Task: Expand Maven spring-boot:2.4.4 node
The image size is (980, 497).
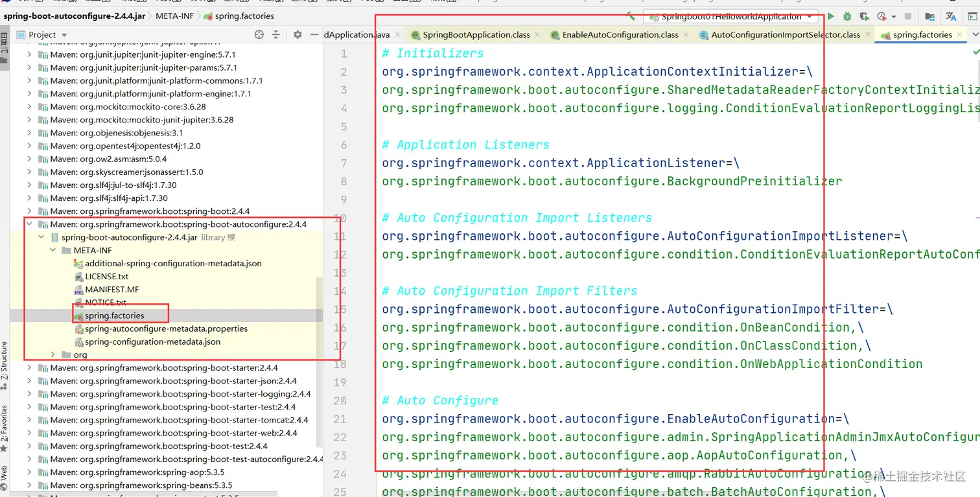Action: click(29, 211)
